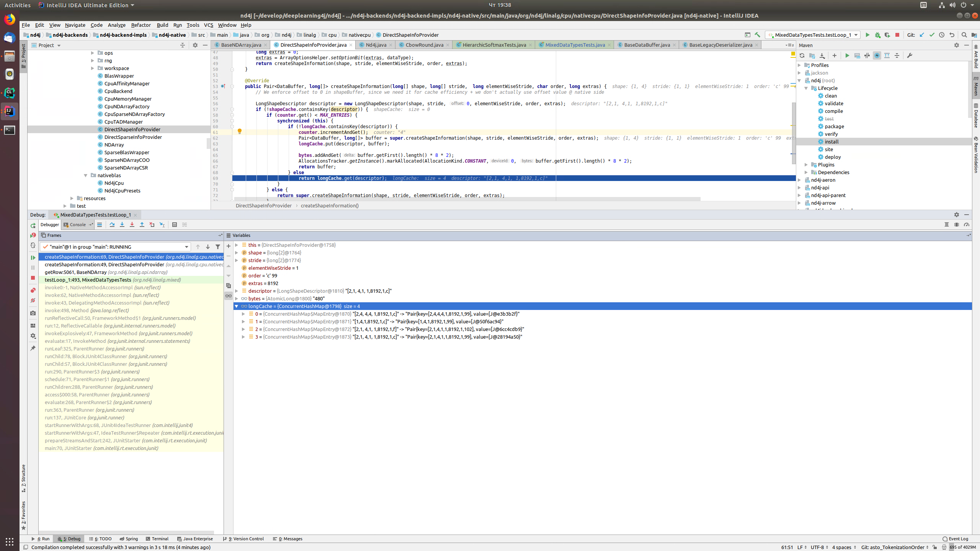Toggle Skip Tests mode in the Maven panel
The height and width of the screenshot is (551, 980).
pyautogui.click(x=867, y=55)
